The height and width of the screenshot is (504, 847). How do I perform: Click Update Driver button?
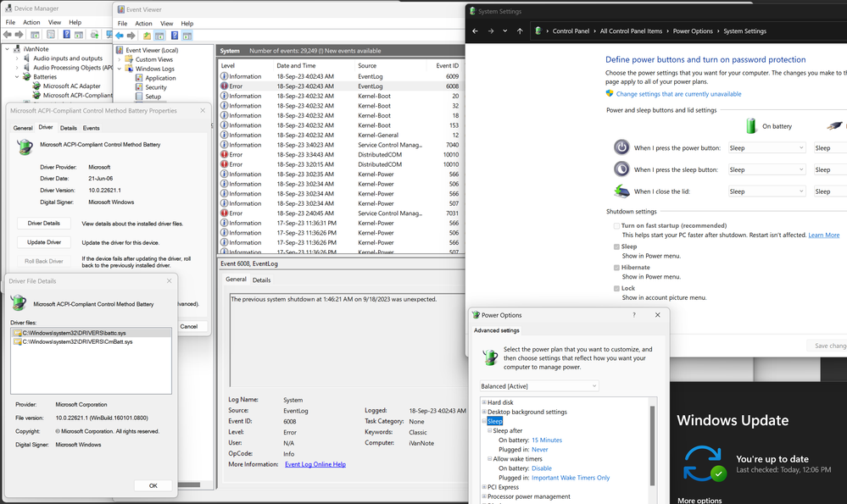pyautogui.click(x=44, y=242)
